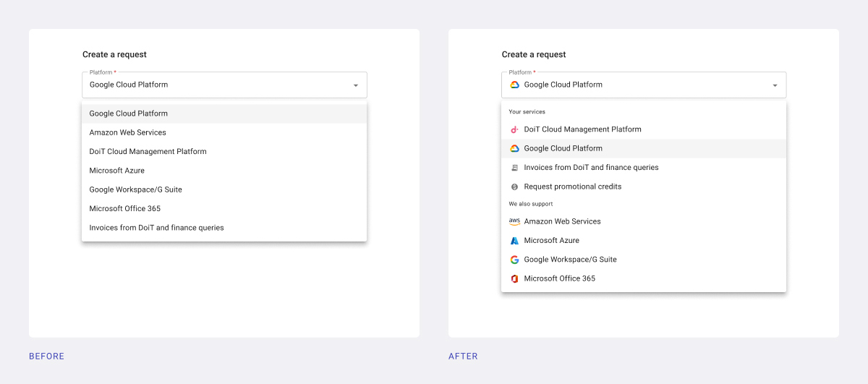Click 'We also support' group header
The image size is (868, 384).
pyautogui.click(x=531, y=204)
